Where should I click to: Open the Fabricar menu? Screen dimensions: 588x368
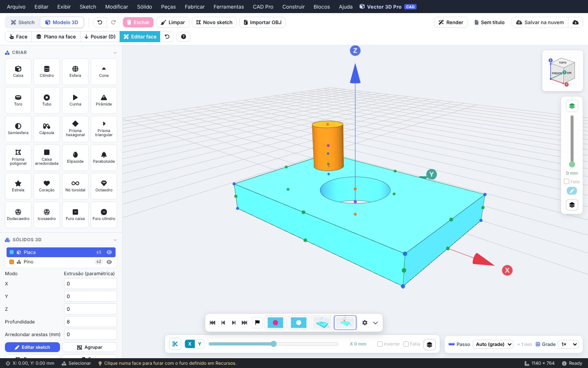point(195,7)
